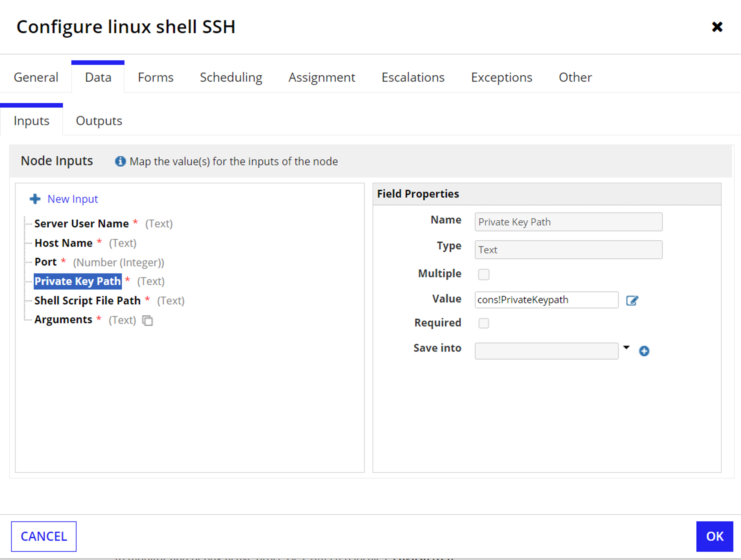Viewport: 741px width, 560px height.
Task: Open the Assignment tab
Action: click(x=322, y=77)
